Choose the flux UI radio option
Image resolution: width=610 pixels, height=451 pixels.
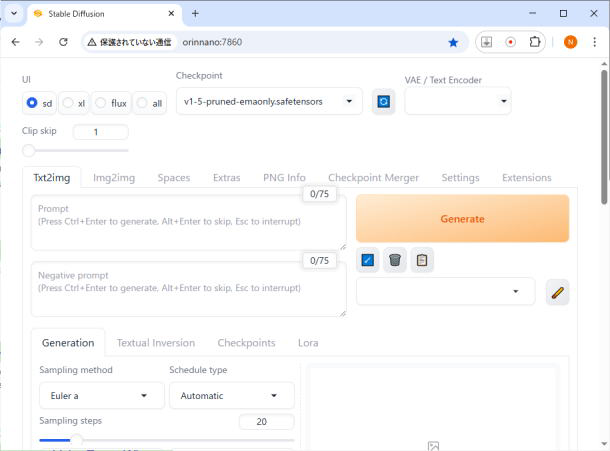point(112,103)
